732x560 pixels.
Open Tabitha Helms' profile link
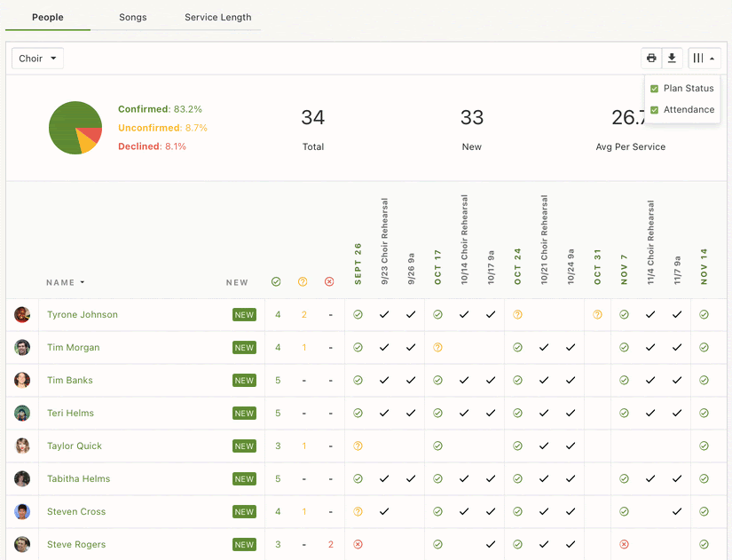coord(78,479)
